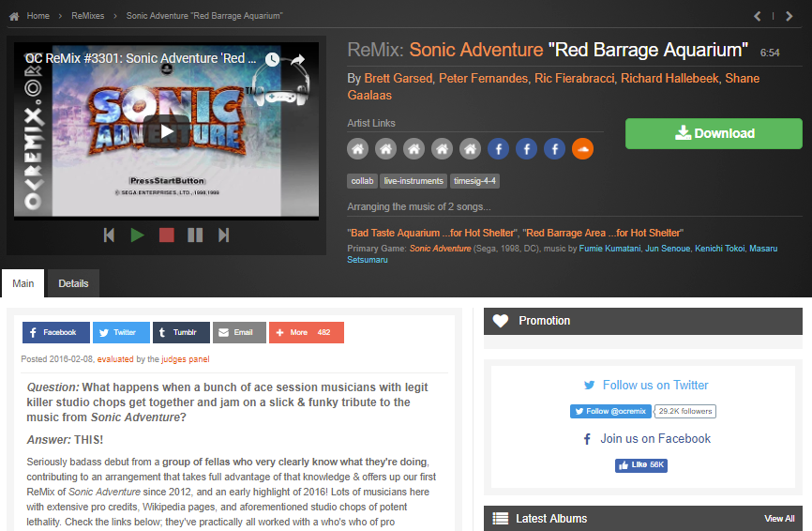Open composer Kenichi Tokoi link
The image size is (812, 531).
(720, 249)
